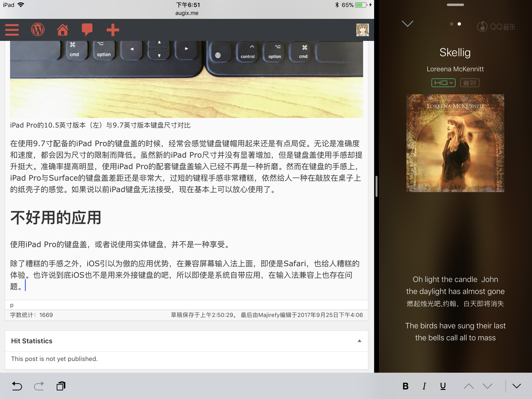Viewport: 532px width, 399px height.
Task: Click the image caption text iPad Pro的10.5英寸版本
Action: click(100, 125)
